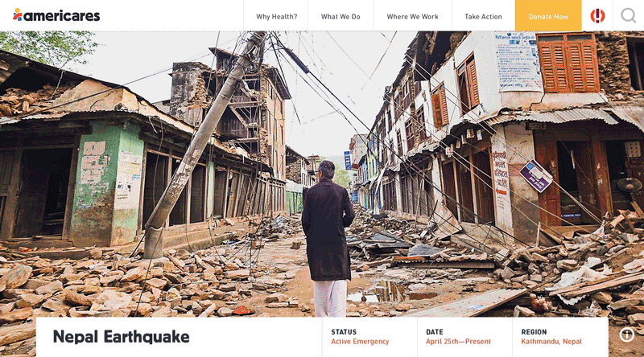Click the DATE label
644x357 pixels.
click(434, 332)
